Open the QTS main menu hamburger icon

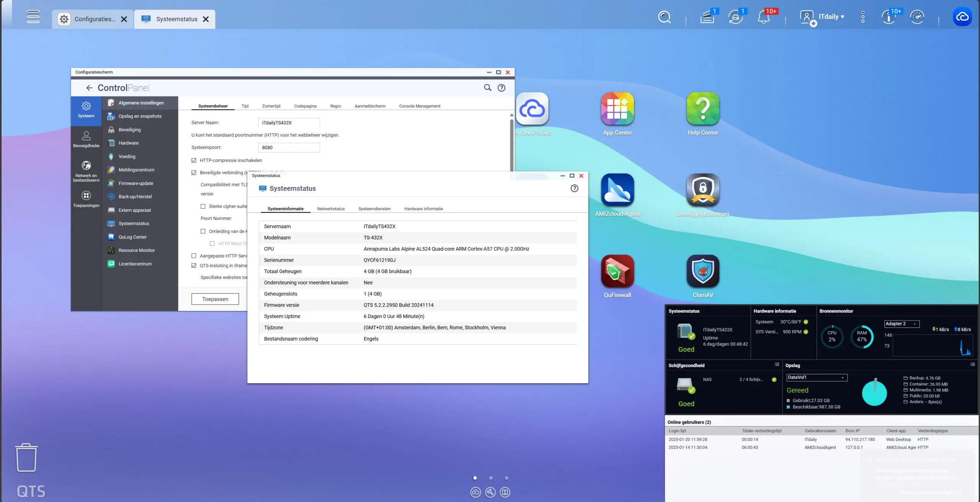click(33, 16)
